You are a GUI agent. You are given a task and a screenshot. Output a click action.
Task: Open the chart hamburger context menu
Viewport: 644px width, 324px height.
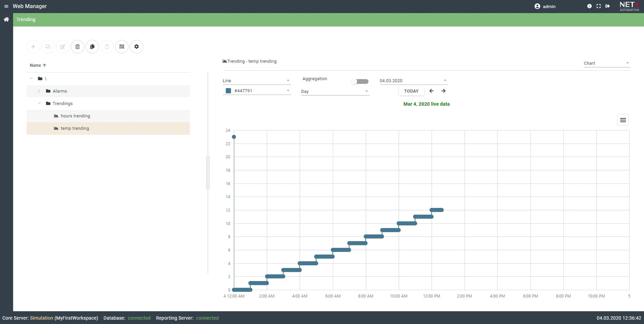click(623, 120)
